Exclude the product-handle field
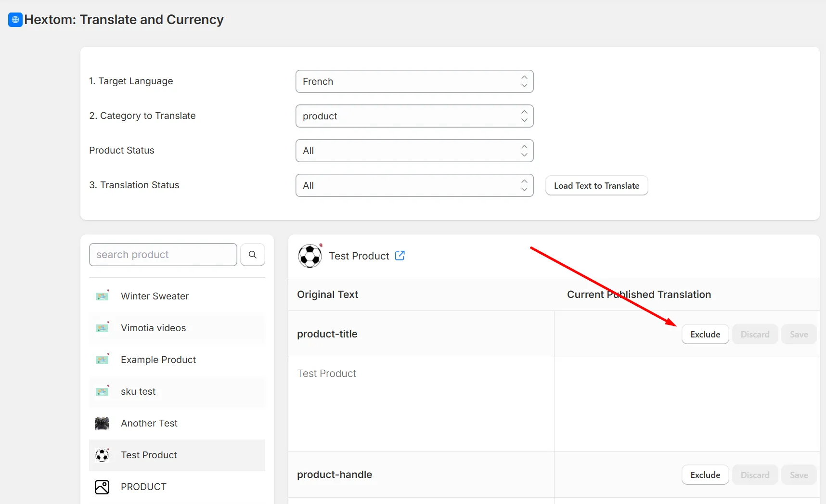 705,475
